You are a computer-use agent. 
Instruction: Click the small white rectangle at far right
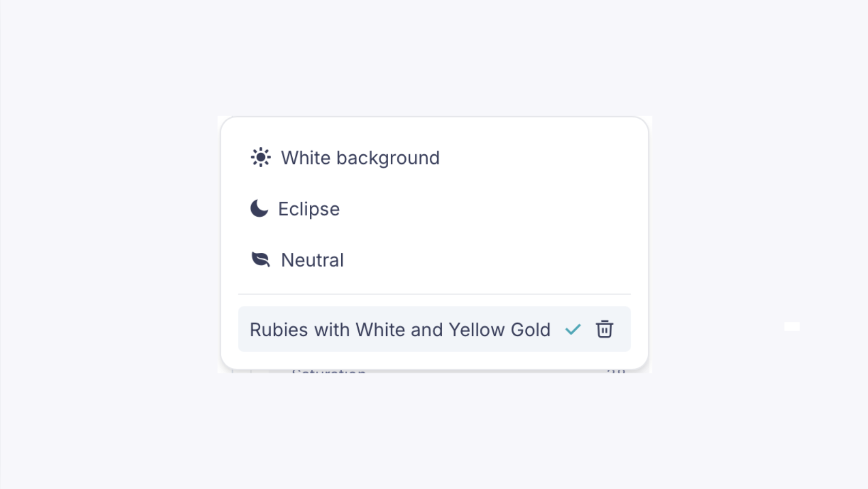pyautogui.click(x=792, y=326)
